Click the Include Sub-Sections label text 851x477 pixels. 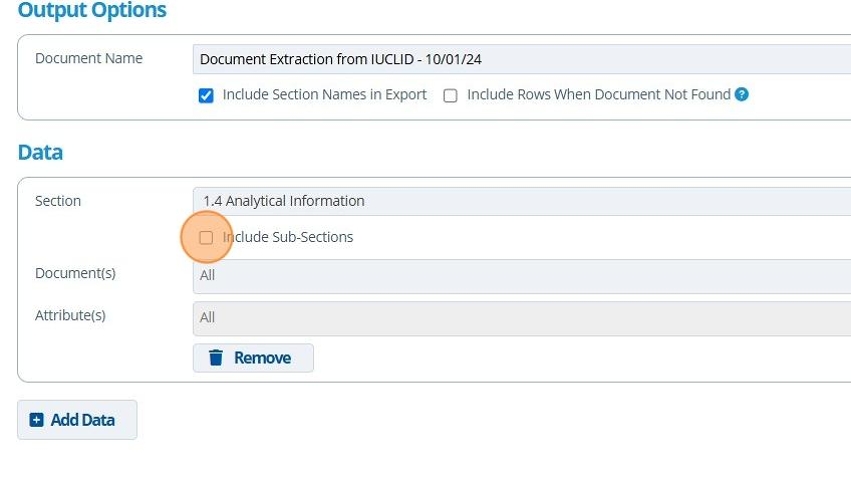point(288,237)
